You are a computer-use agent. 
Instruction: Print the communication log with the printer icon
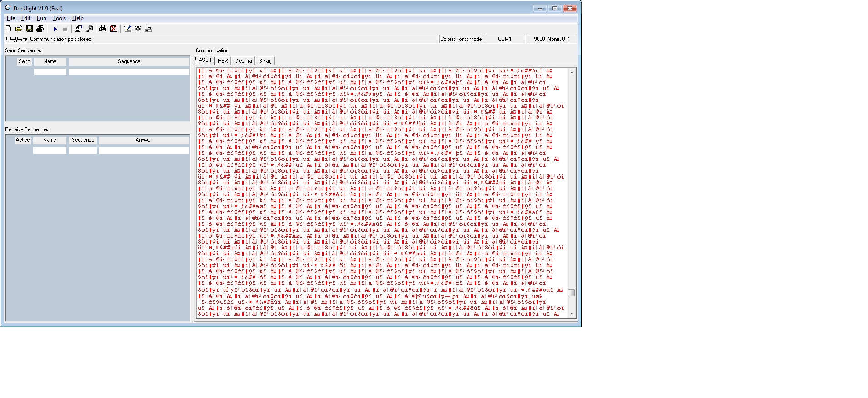click(x=40, y=29)
